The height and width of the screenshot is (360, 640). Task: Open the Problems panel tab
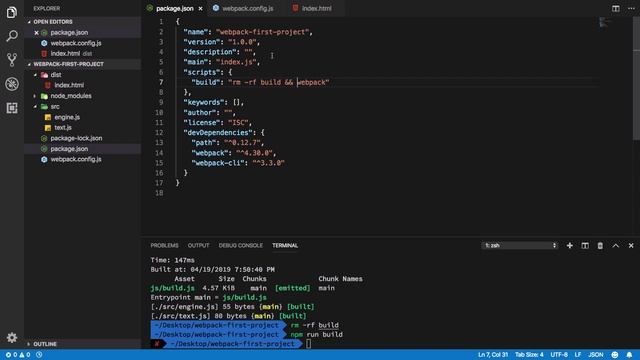tap(164, 245)
